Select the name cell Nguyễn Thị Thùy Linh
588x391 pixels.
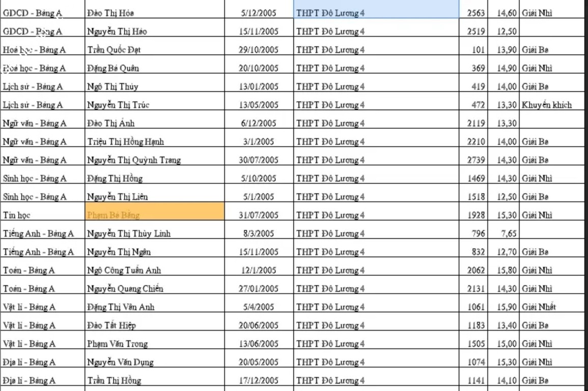coord(155,234)
